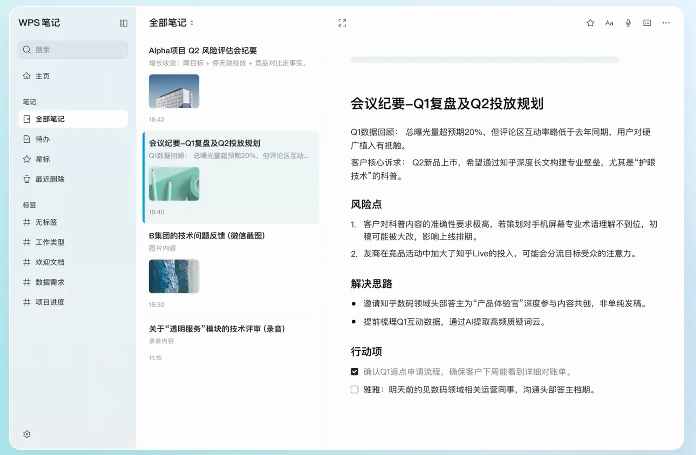Click the hash icon beside 欢迎文档
696x455 pixels.
click(27, 262)
